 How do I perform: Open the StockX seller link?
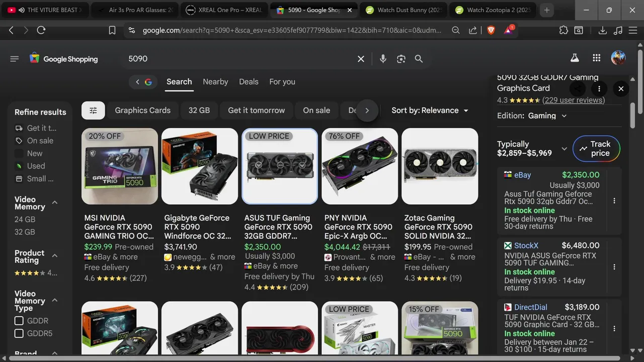tap(526, 245)
